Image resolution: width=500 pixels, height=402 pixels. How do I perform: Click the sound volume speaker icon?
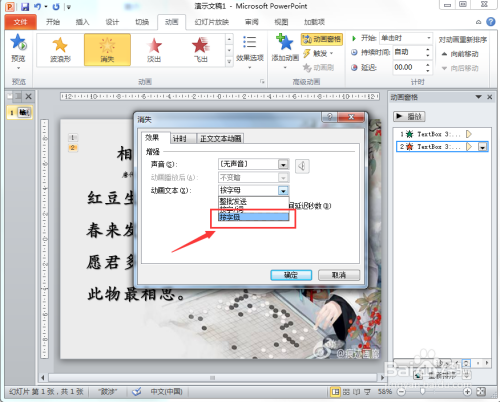click(302, 166)
